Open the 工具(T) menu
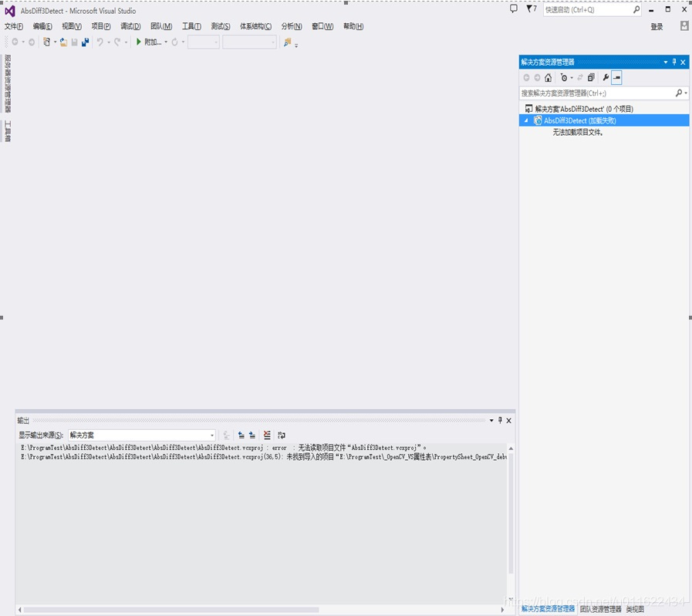 click(191, 26)
